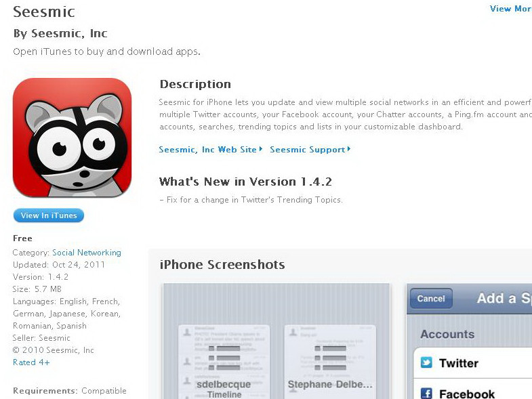Click the Seesmic raccoon app icon

point(72,138)
